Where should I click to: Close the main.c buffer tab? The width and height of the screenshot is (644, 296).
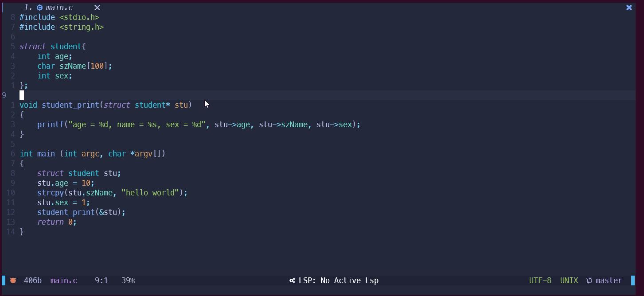coord(97,8)
